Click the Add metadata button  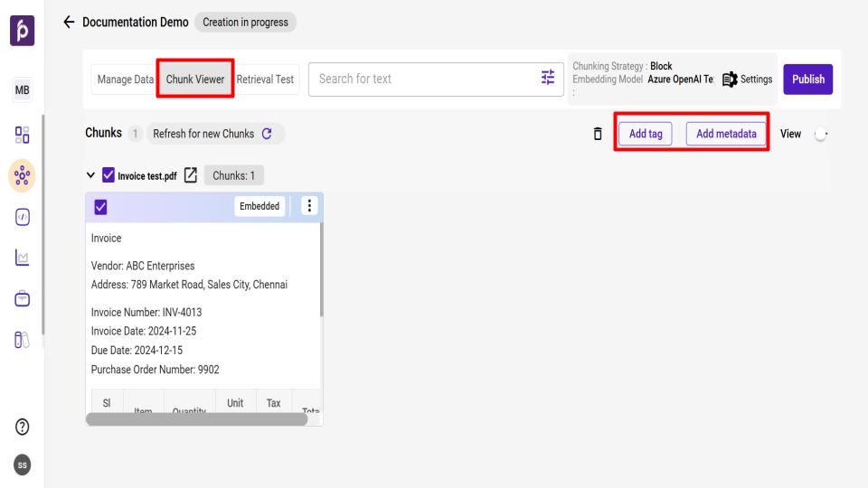pos(726,134)
